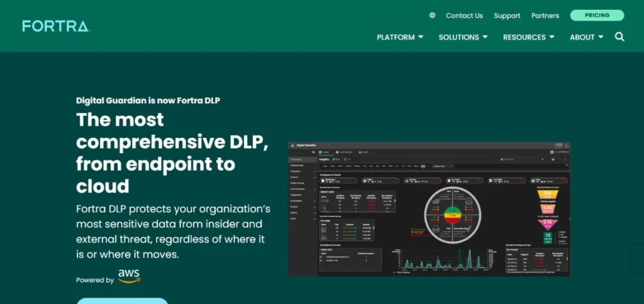Expand the PLATFORM menu

pyautogui.click(x=400, y=37)
